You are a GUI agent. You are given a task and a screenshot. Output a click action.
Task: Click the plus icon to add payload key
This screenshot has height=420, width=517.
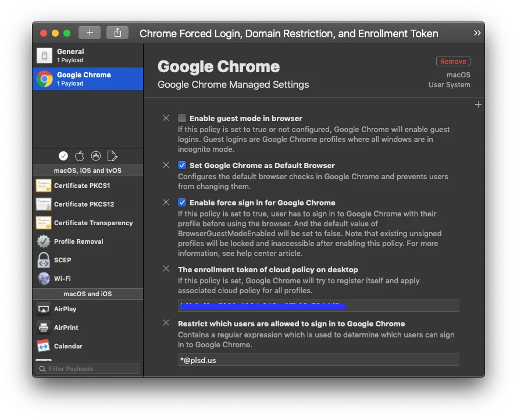pos(478,105)
